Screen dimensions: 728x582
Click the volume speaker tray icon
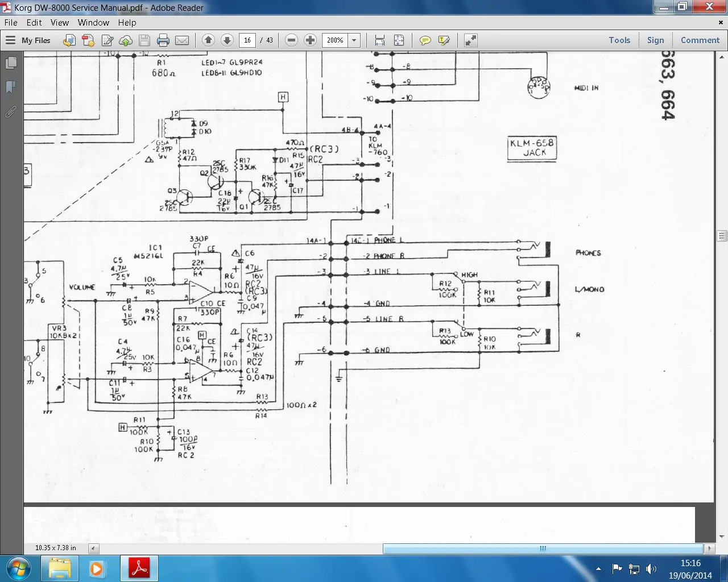[651, 568]
